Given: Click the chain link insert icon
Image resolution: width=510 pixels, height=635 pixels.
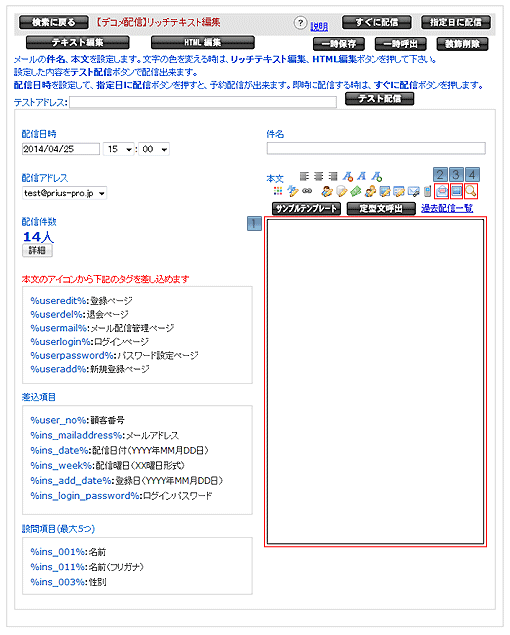Looking at the screenshot, I should pyautogui.click(x=307, y=191).
